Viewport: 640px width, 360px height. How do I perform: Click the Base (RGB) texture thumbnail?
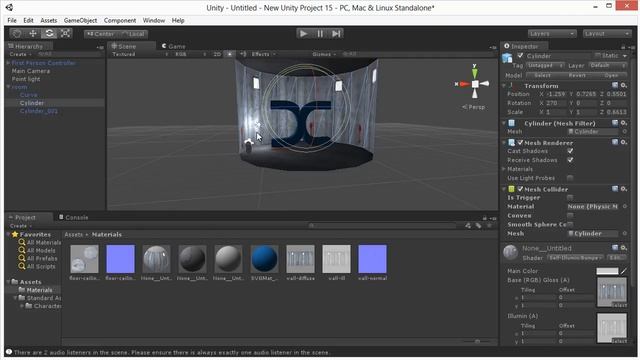(611, 292)
